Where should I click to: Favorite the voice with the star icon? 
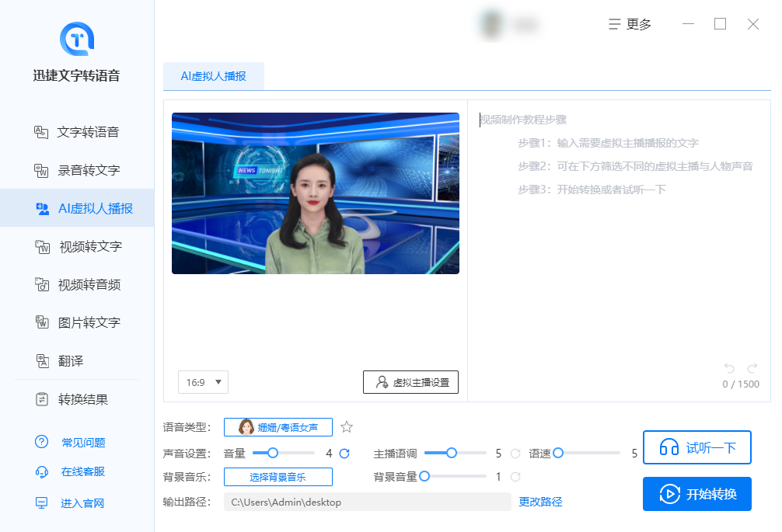[x=347, y=427]
